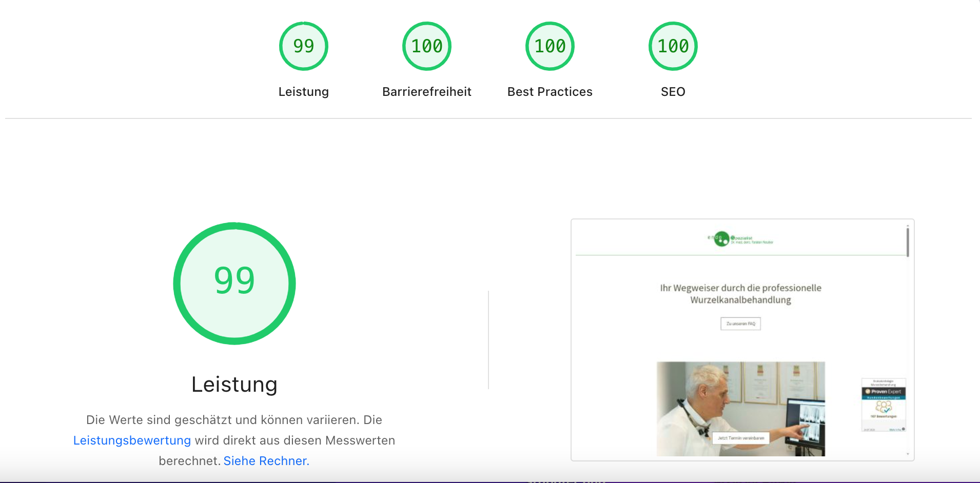Viewport: 980px width, 483px height.
Task: Click the Wegweiser headline in page screenshot
Action: tap(740, 294)
